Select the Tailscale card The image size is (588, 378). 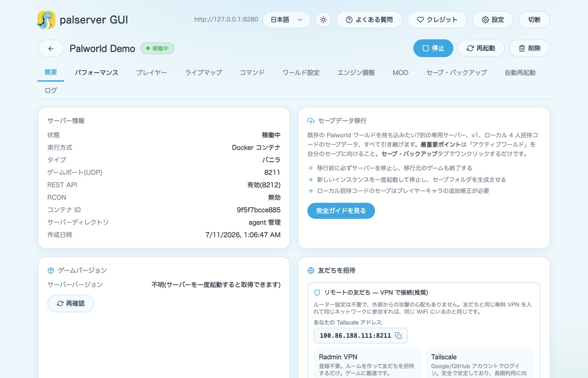[x=480, y=363]
